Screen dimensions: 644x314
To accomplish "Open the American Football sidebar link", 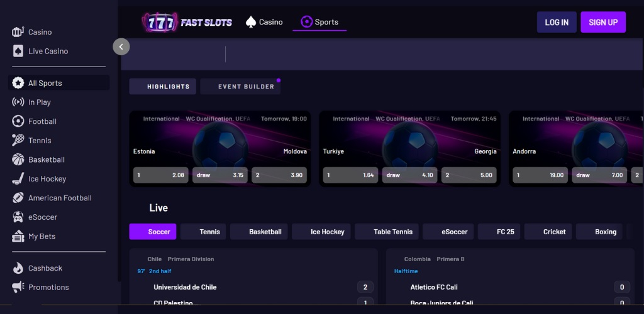I will click(x=58, y=198).
